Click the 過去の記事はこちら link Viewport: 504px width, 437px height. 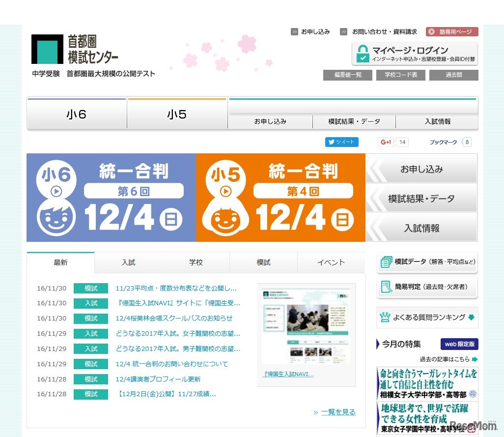tap(445, 359)
